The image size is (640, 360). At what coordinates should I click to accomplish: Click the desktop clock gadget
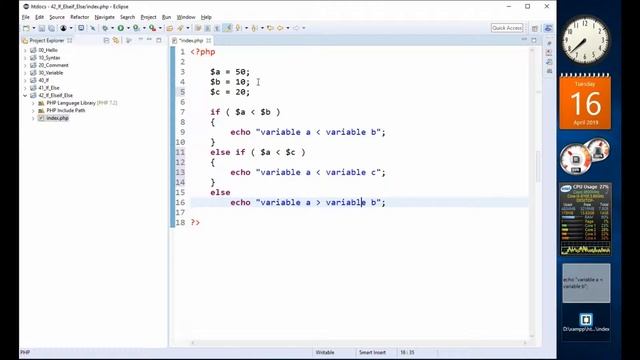click(585, 40)
